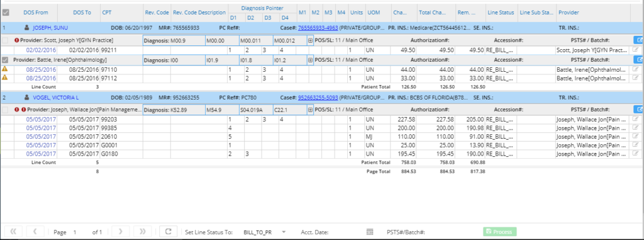The height and width of the screenshot is (240, 644).
Task: Expand more diagnoses after I01.2
Action: pyautogui.click(x=310, y=60)
